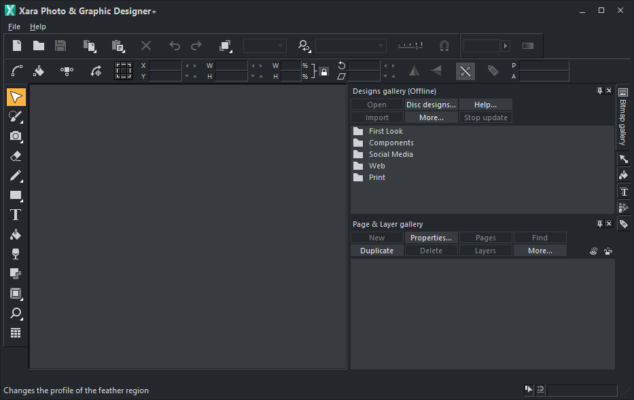The image size is (634, 400).
Task: Click the Properties... button
Action: click(431, 238)
